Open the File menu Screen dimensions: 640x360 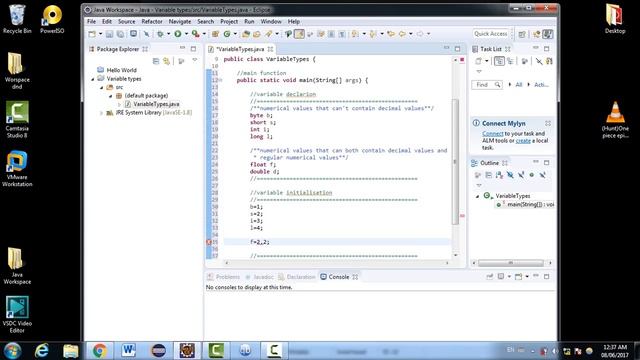pyautogui.click(x=91, y=21)
